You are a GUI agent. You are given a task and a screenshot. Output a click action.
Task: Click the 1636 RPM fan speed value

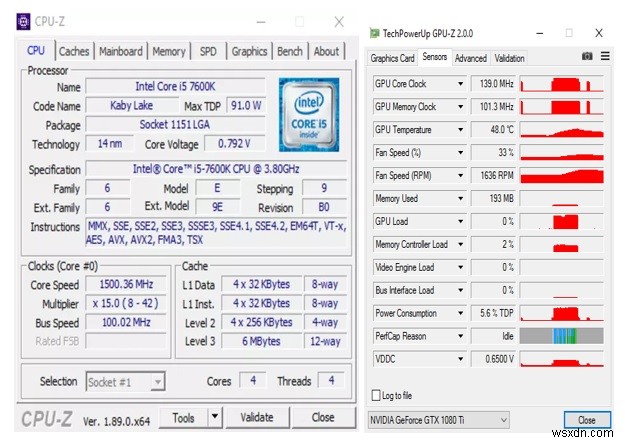(493, 175)
